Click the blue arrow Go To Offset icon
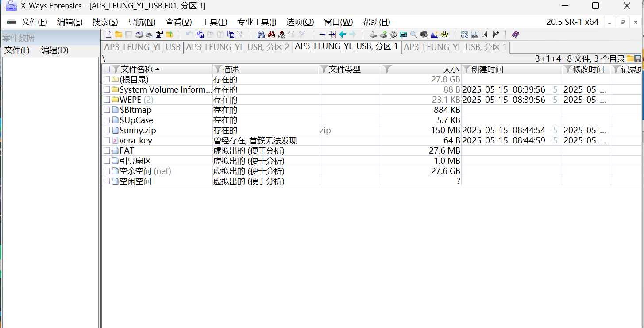Image resolution: width=644 pixels, height=328 pixels. [x=322, y=35]
